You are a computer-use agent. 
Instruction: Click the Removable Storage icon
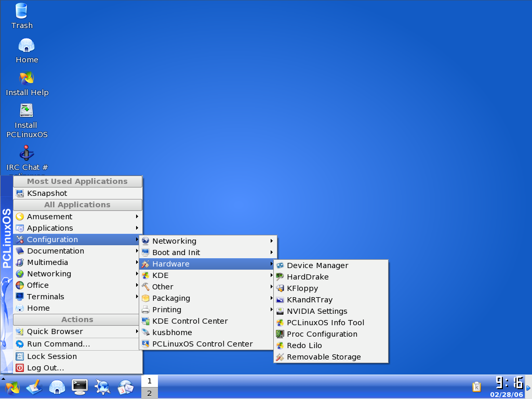coord(280,357)
